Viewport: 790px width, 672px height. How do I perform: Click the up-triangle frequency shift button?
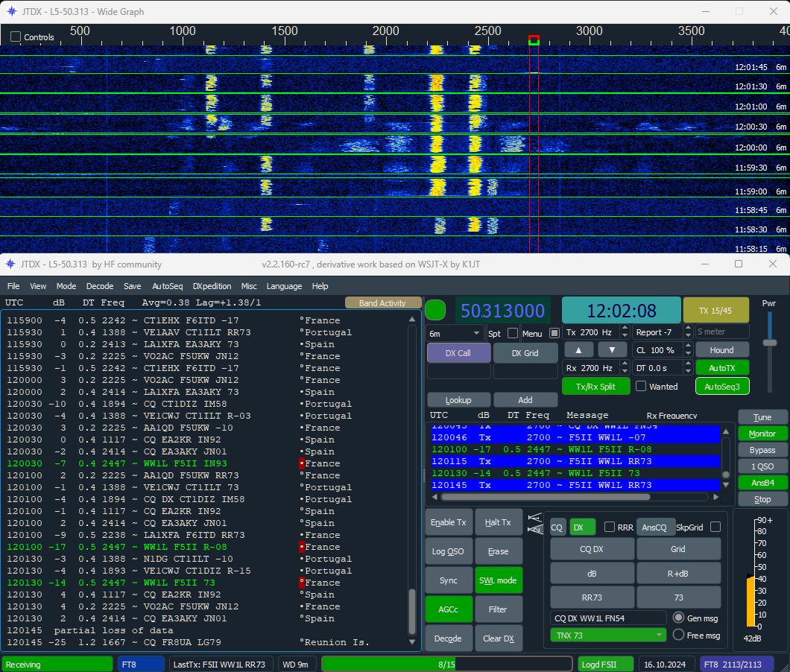pos(578,349)
